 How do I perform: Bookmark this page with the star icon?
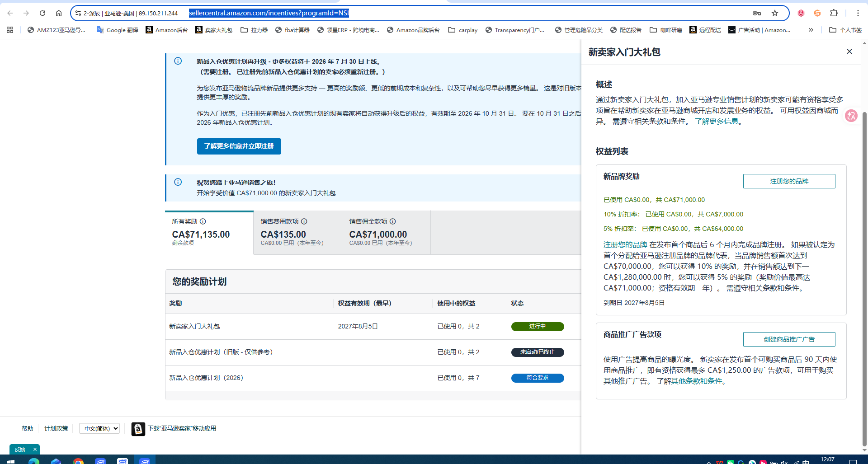775,13
